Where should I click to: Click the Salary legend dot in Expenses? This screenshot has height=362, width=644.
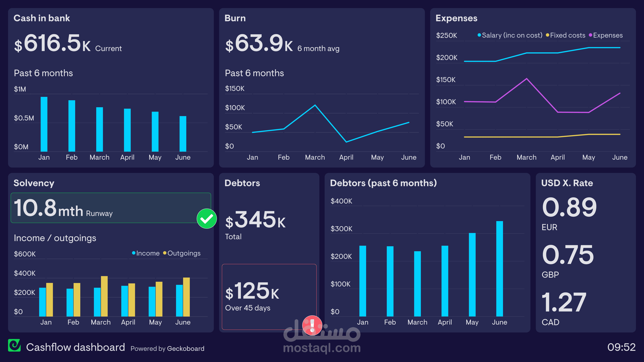pos(479,35)
